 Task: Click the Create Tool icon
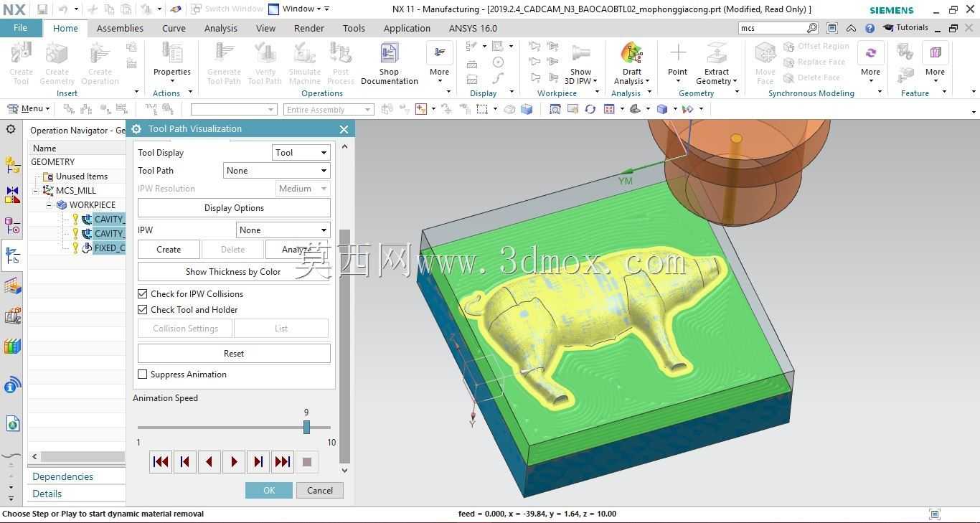pyautogui.click(x=21, y=63)
